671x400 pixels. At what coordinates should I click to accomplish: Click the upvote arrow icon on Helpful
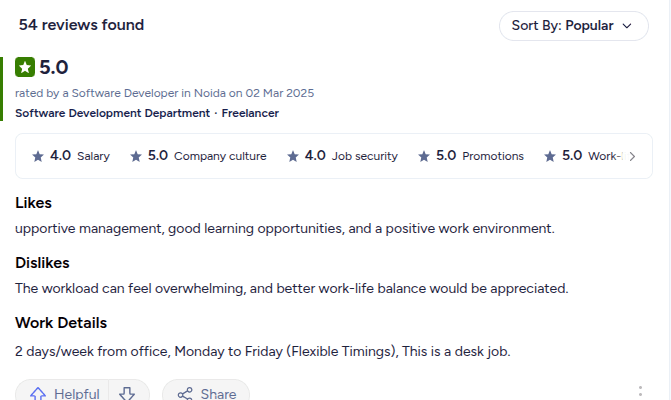[38, 394]
